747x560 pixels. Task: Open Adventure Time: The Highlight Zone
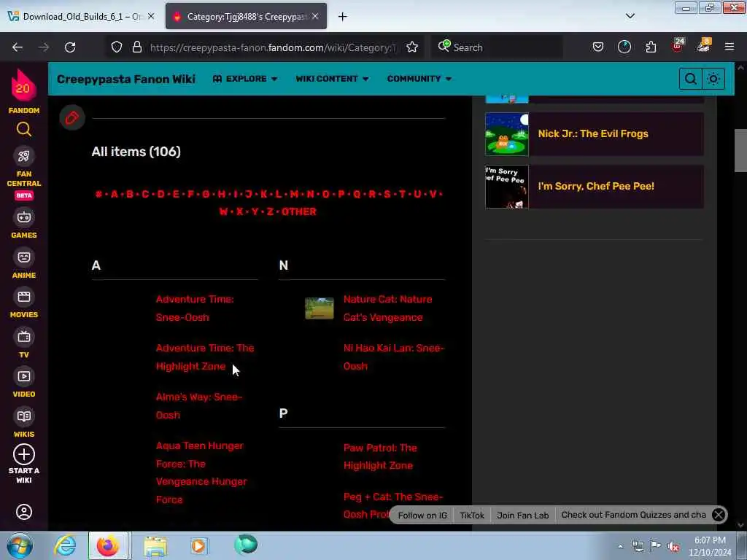click(x=205, y=357)
